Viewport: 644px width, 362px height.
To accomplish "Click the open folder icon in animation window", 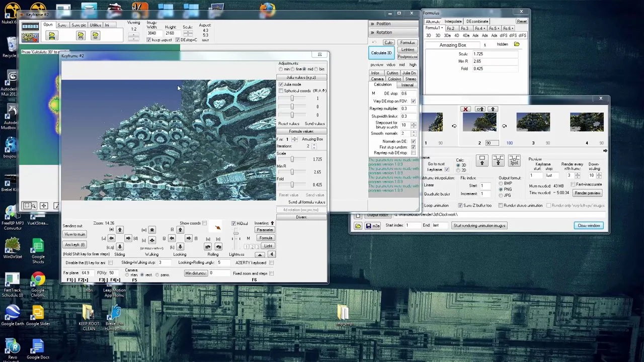I will click(358, 226).
